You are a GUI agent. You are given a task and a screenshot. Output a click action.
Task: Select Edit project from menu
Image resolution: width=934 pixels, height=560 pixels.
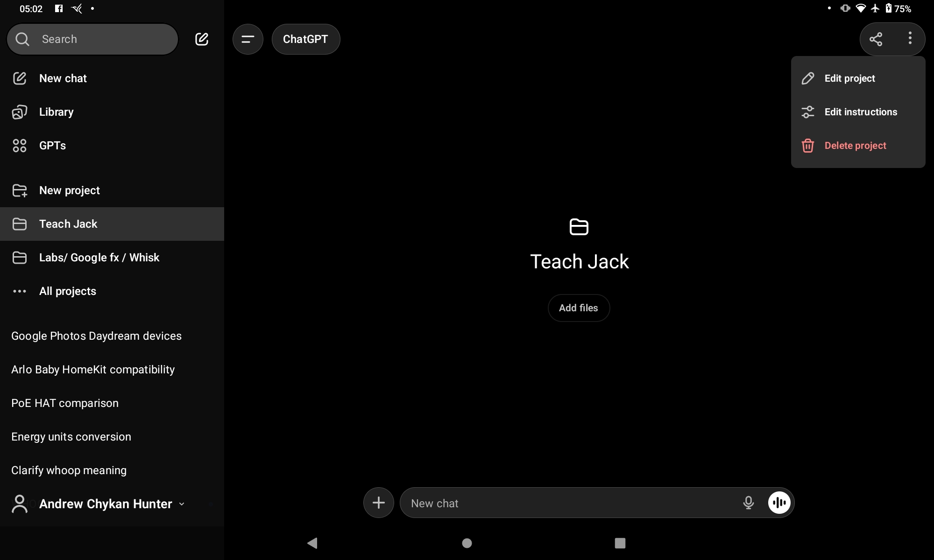click(x=849, y=78)
